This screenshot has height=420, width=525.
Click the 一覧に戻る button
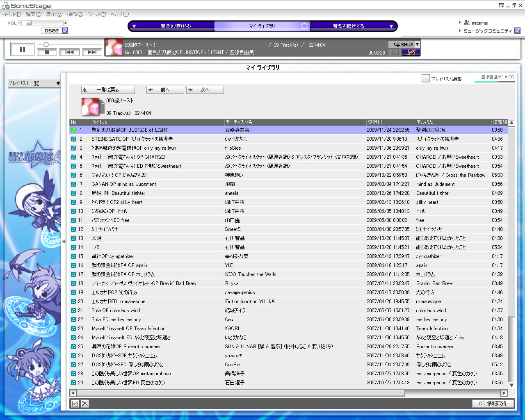(108, 90)
